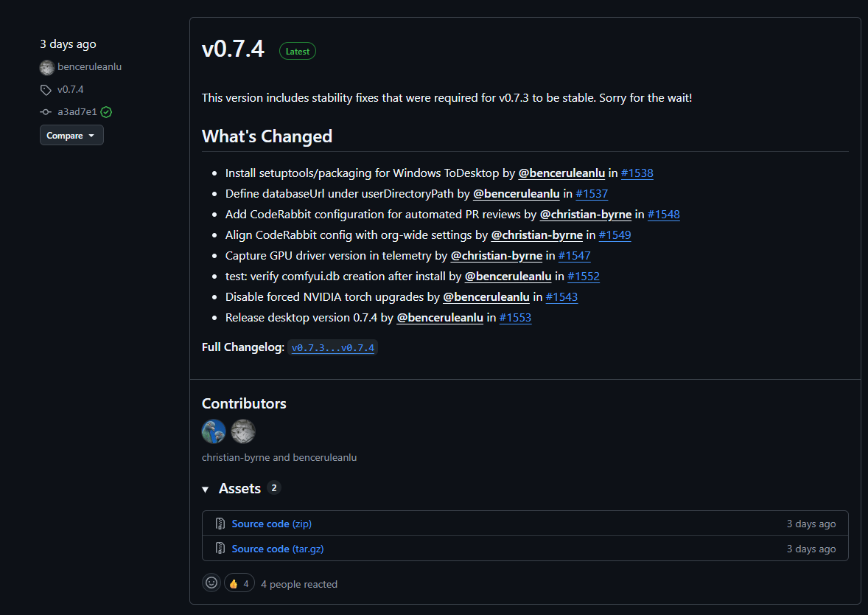Screen dimensions: 868x615
Task: Click the Assets heading
Action: (239, 488)
